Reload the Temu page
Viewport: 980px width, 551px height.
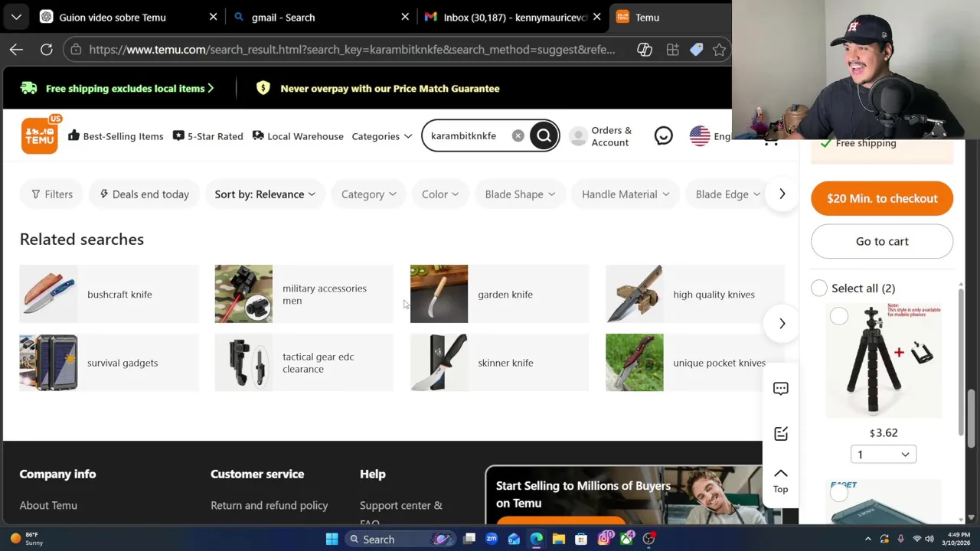coord(46,49)
